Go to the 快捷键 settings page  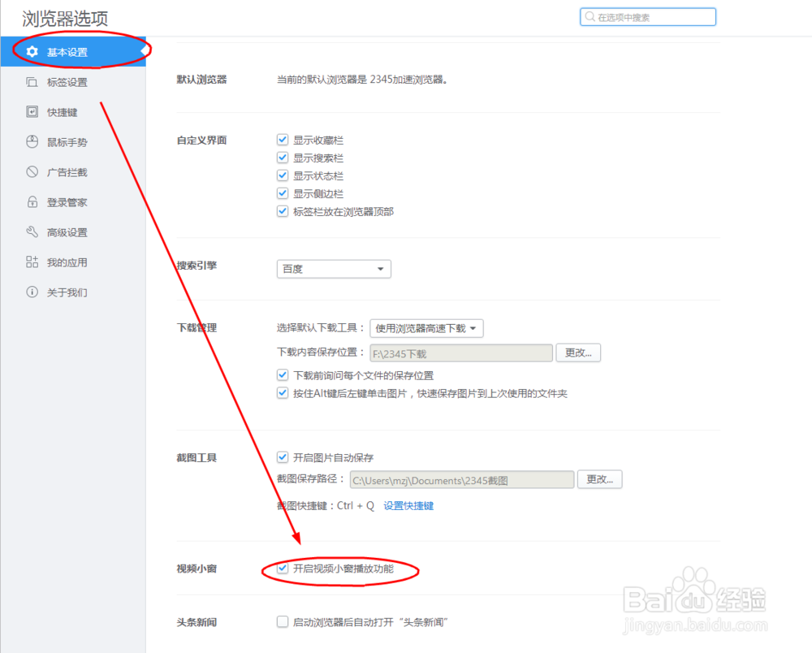73,112
